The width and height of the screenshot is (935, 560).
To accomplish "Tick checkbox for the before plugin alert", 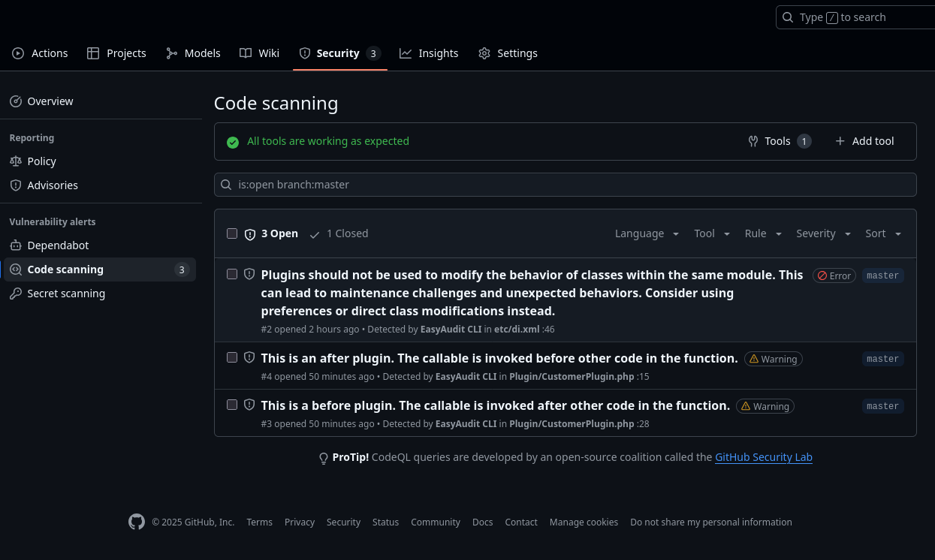I will coord(232,405).
